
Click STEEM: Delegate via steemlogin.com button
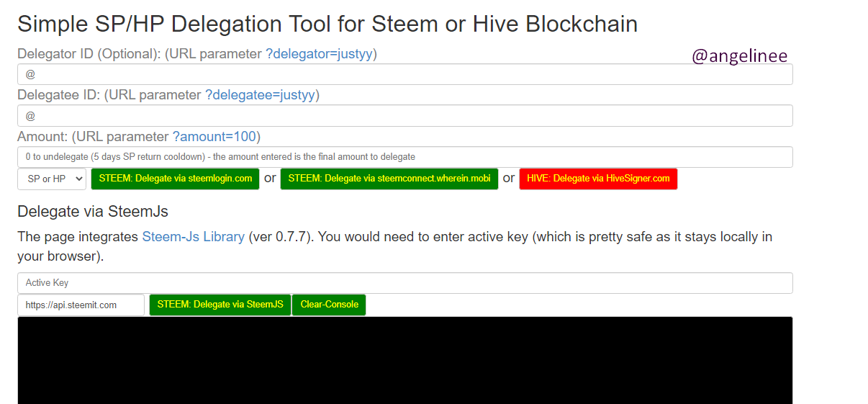pyautogui.click(x=176, y=179)
